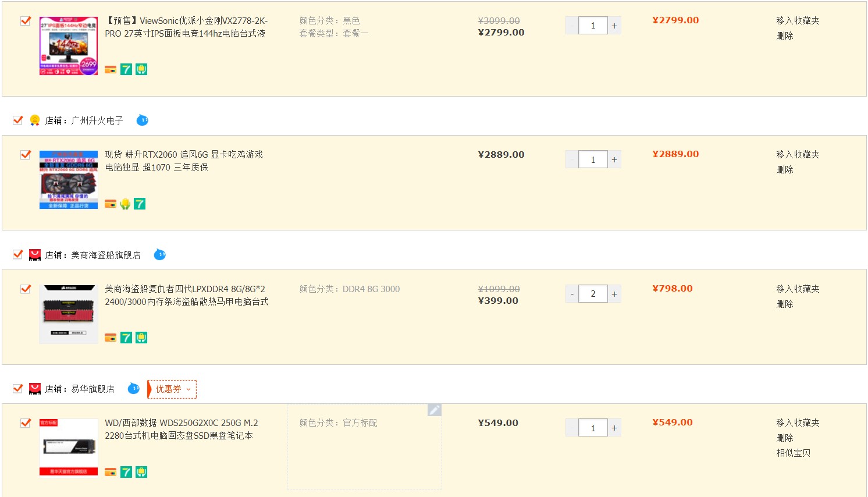This screenshot has height=497, width=868.
Task: Expand 优惠券 coupon dropdown for 易华旗舰店
Action: [173, 389]
